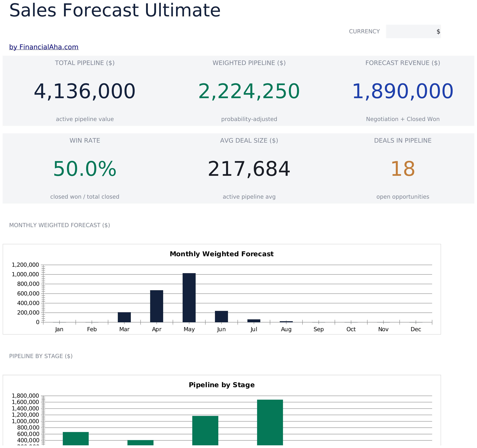Click the Oct axis label
Screen dimensions: 477x448
[x=351, y=329]
